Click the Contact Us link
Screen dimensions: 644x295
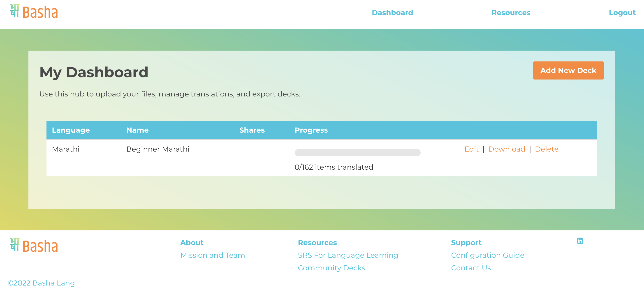tap(471, 268)
